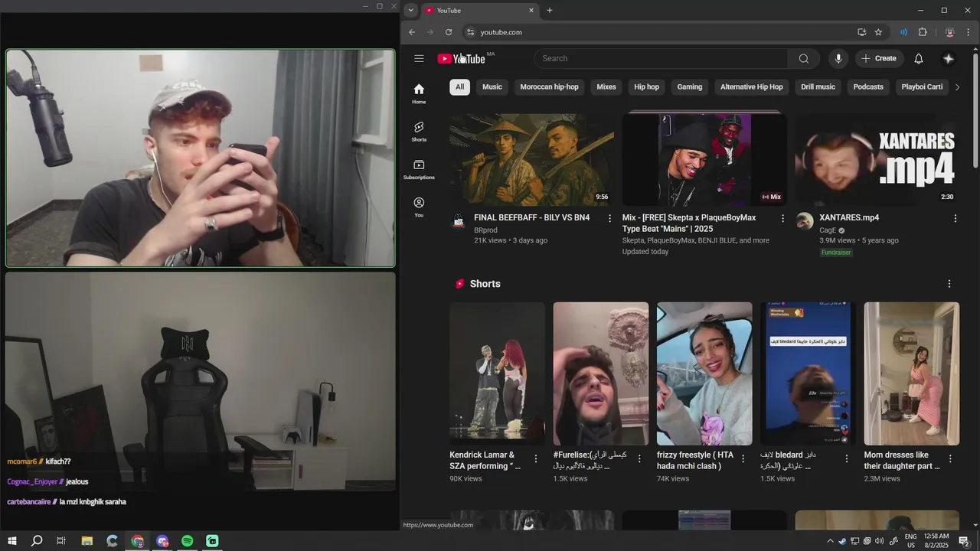
Task: Select the Hip hop filter chip
Action: [646, 87]
